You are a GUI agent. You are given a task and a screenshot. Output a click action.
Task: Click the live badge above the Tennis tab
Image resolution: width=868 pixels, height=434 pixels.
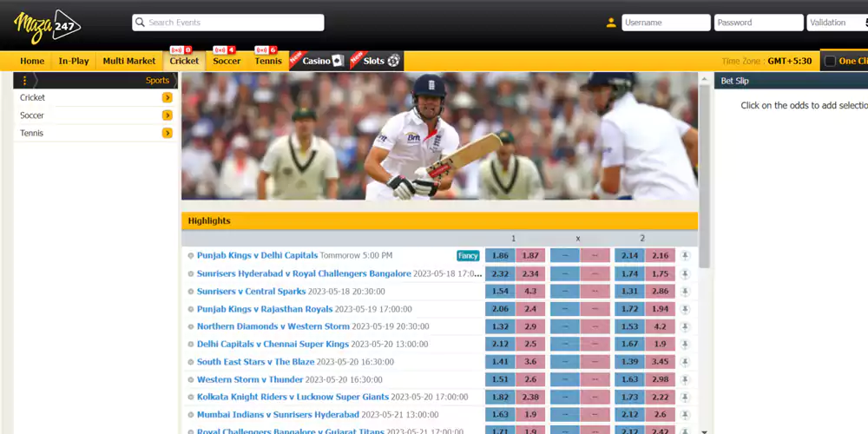click(266, 49)
